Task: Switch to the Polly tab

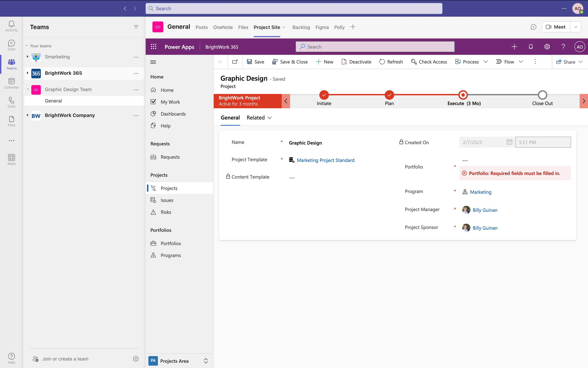Action: coord(339,27)
